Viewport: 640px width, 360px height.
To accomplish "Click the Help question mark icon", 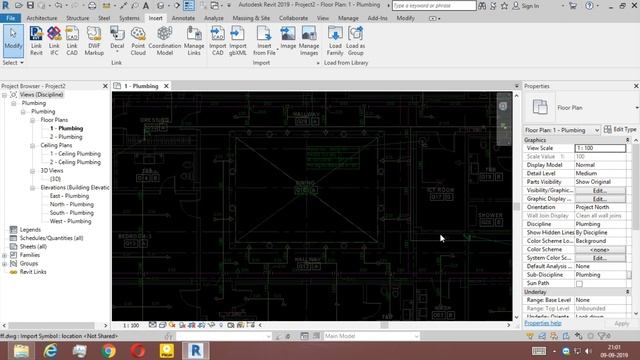I will click(589, 6).
